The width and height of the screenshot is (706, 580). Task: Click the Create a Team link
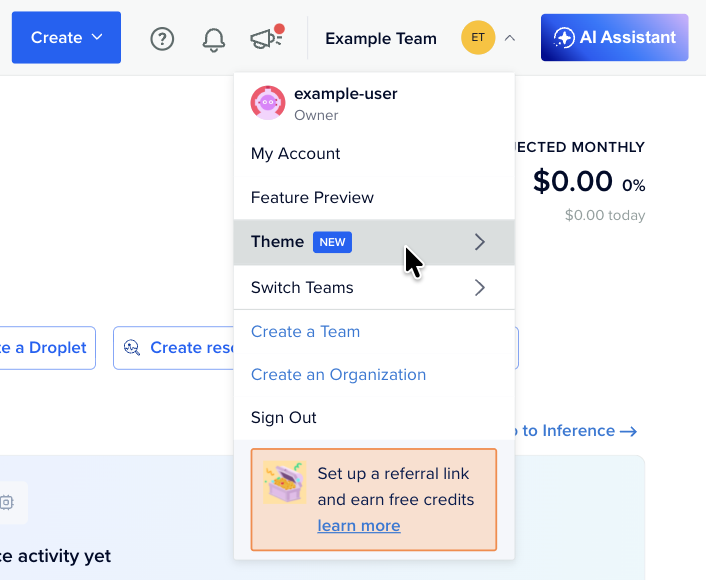tap(305, 331)
